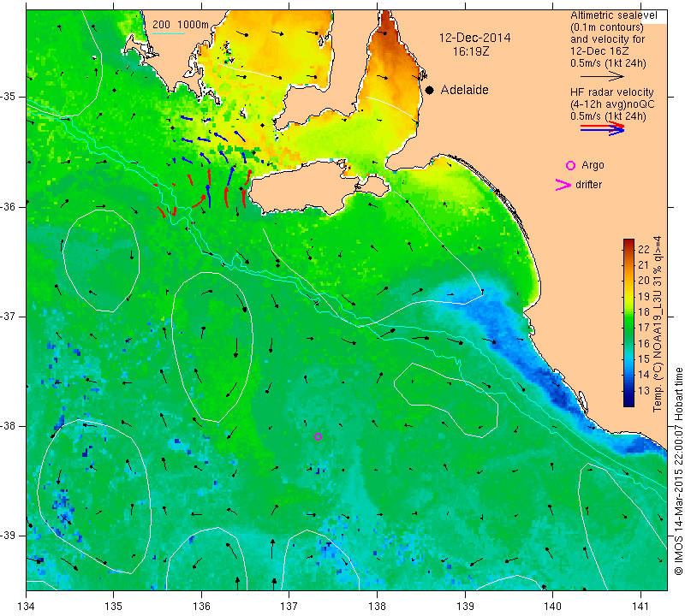
Task: Click the Argo float circle on the map near 38°S
Action: 318,436
